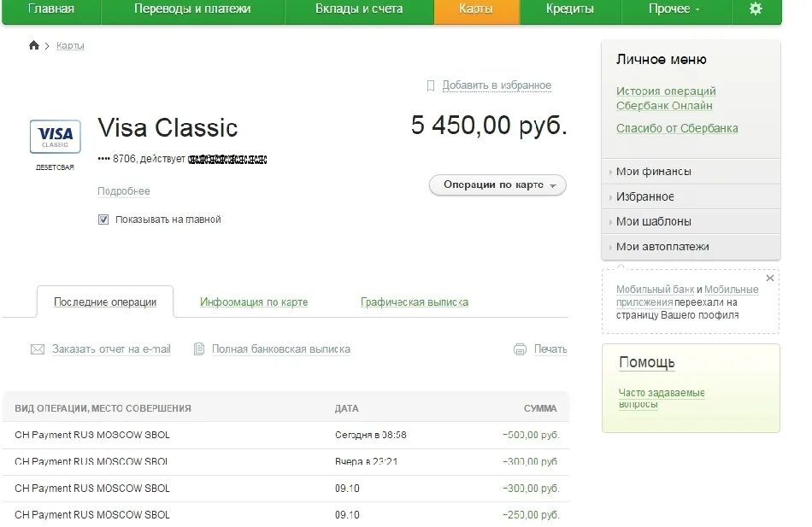Open История операций Сбербанк Онлайн
Viewport: 812px width, 527px height.
coord(666,97)
